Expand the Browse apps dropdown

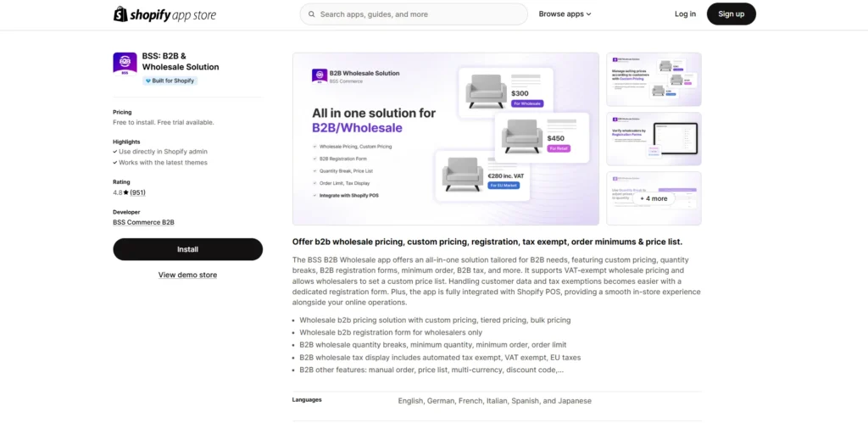pos(565,14)
